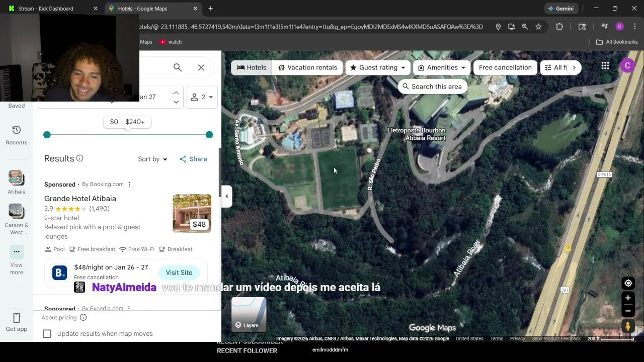This screenshot has width=644, height=362.
Task: Open the Chrome profile avatar
Action: (620, 27)
